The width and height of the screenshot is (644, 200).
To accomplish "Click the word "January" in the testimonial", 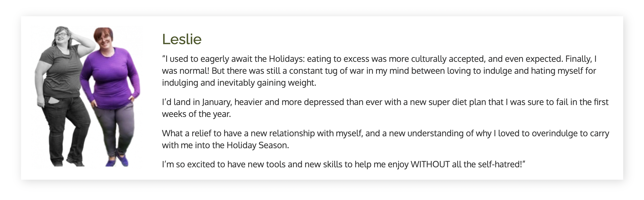I will pos(217,102).
